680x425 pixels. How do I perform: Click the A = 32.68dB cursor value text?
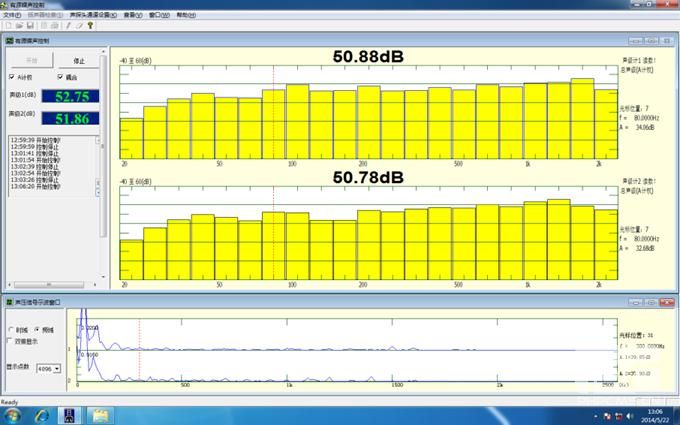click(637, 248)
